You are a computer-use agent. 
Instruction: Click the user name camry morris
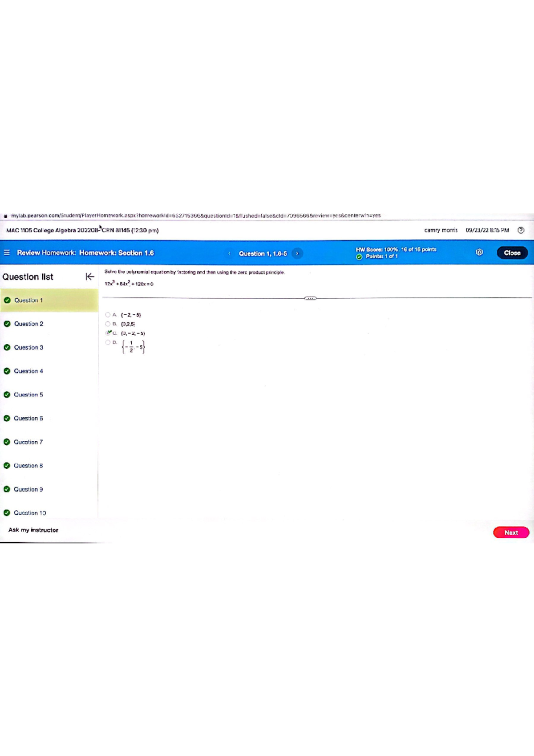pos(441,230)
